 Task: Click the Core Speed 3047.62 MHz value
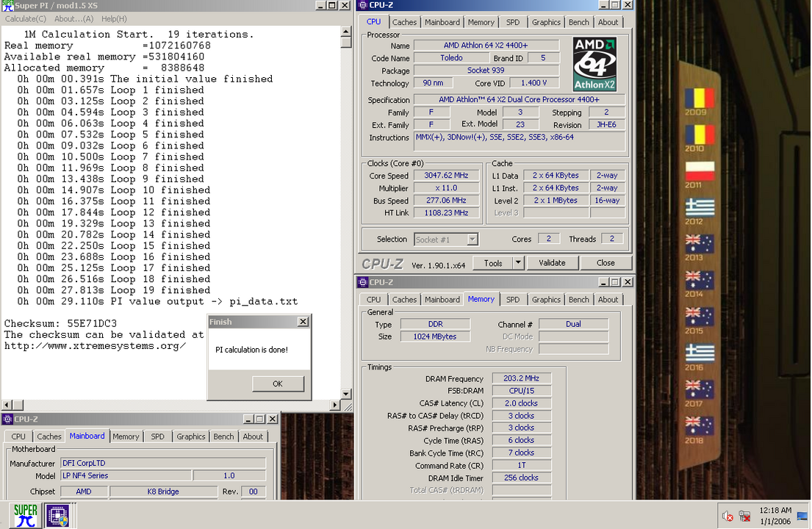[446, 176]
